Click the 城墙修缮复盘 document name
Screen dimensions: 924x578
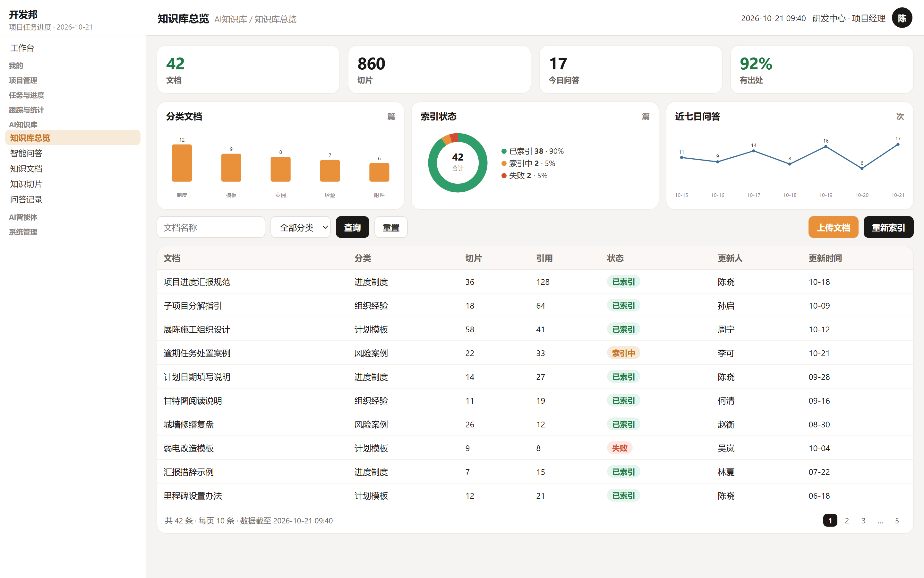pyautogui.click(x=189, y=425)
